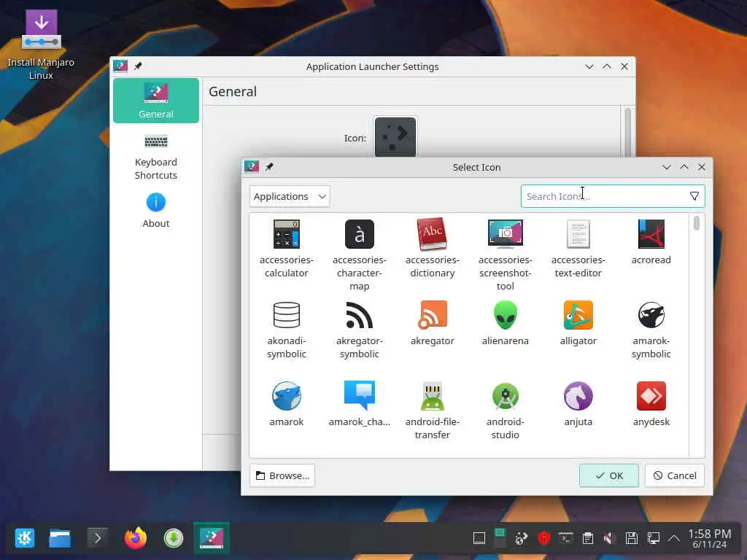Open Install Manjaro Linux desktop icon
The width and height of the screenshot is (747, 560).
(x=41, y=44)
